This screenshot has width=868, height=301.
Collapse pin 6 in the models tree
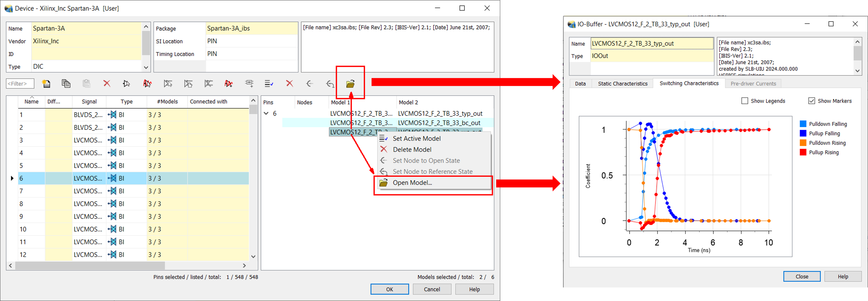click(266, 114)
